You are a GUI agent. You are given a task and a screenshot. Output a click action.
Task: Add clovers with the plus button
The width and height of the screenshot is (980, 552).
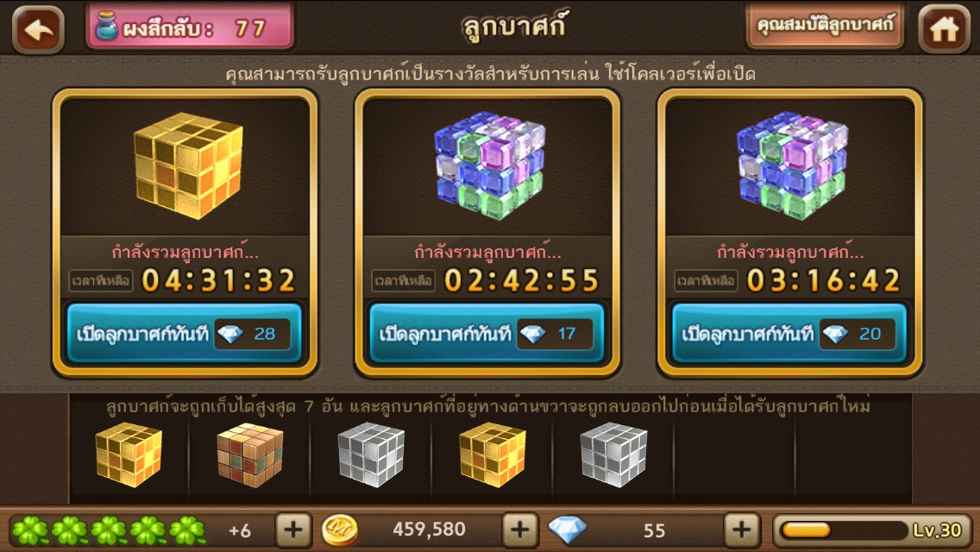tap(293, 530)
